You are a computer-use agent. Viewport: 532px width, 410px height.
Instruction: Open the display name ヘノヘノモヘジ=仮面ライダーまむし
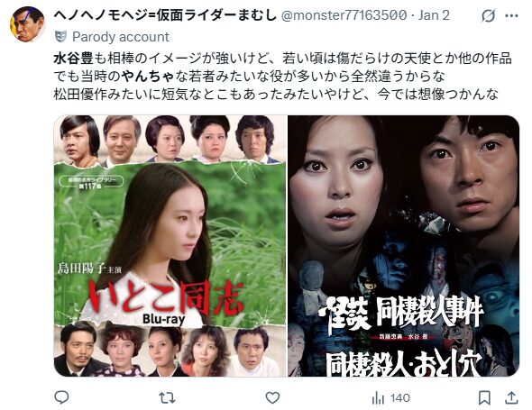166,15
